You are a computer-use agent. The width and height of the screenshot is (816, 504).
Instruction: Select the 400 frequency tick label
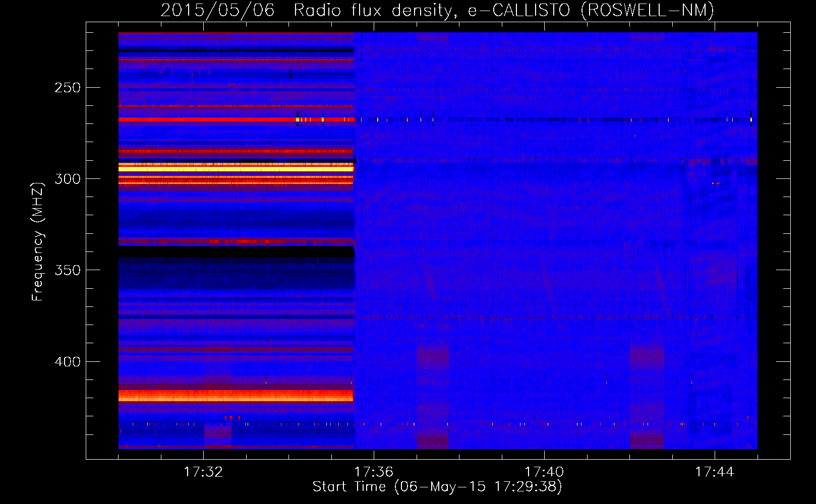coord(68,362)
